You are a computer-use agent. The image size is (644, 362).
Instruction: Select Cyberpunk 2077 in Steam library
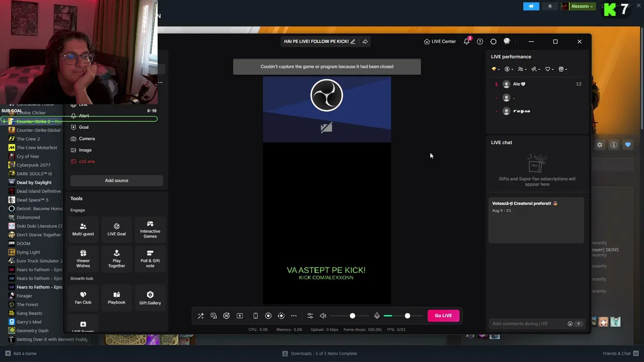coord(33,165)
